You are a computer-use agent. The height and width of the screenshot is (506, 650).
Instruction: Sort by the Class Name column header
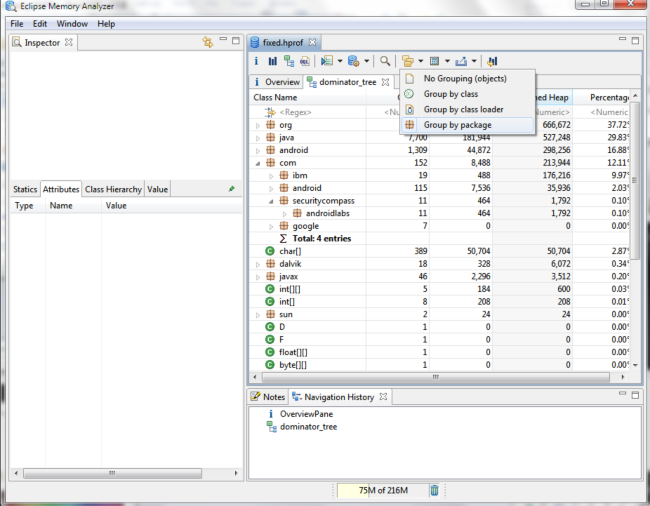point(308,97)
